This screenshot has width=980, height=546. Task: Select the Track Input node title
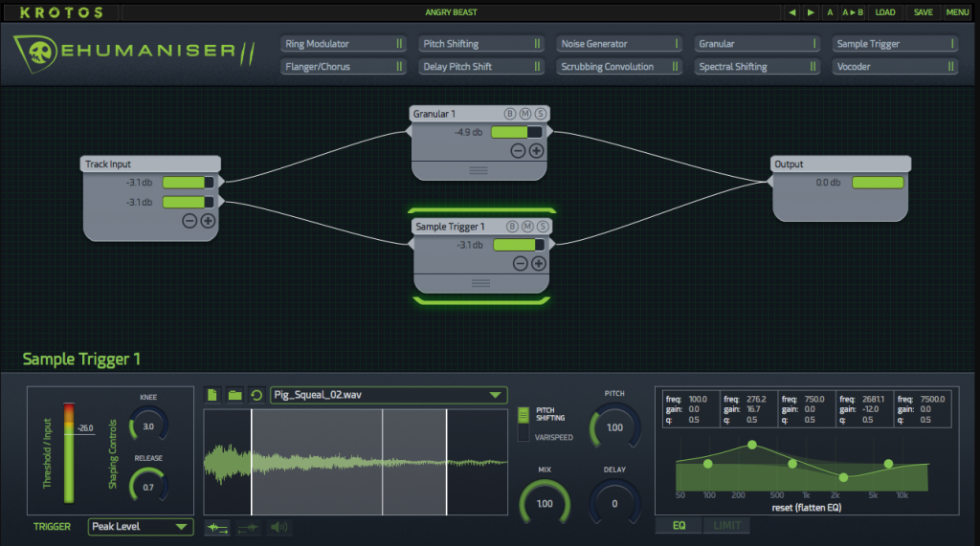(108, 164)
